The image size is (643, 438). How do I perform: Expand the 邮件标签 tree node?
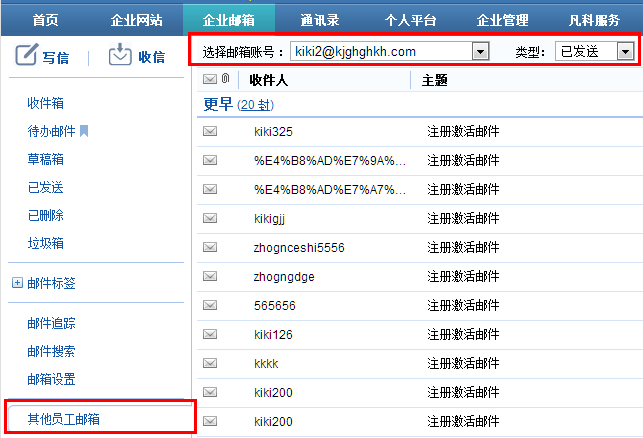[17, 283]
